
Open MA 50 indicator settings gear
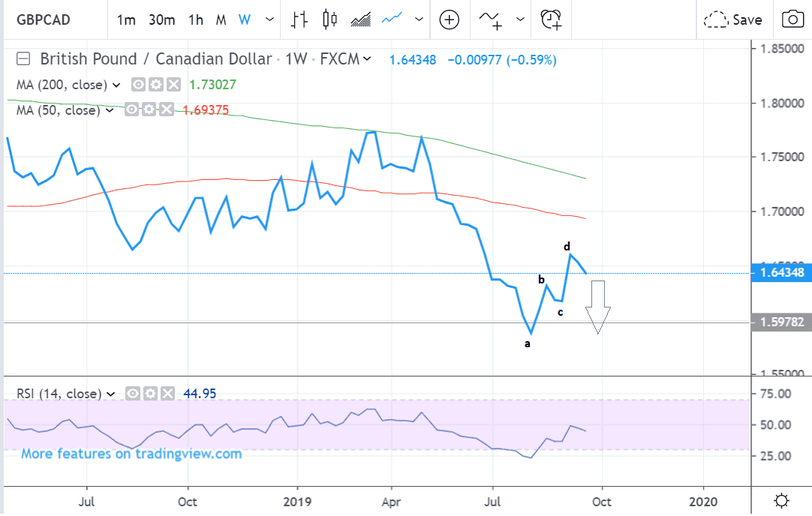149,109
